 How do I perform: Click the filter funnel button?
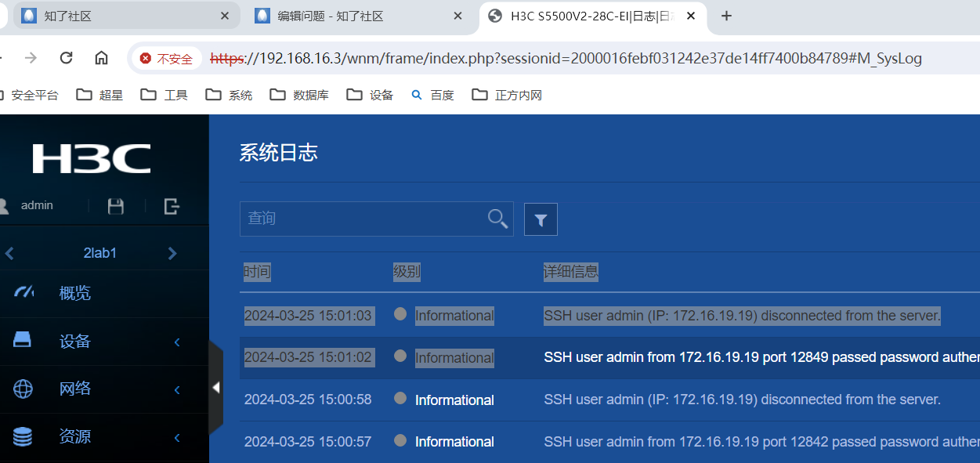(x=541, y=219)
